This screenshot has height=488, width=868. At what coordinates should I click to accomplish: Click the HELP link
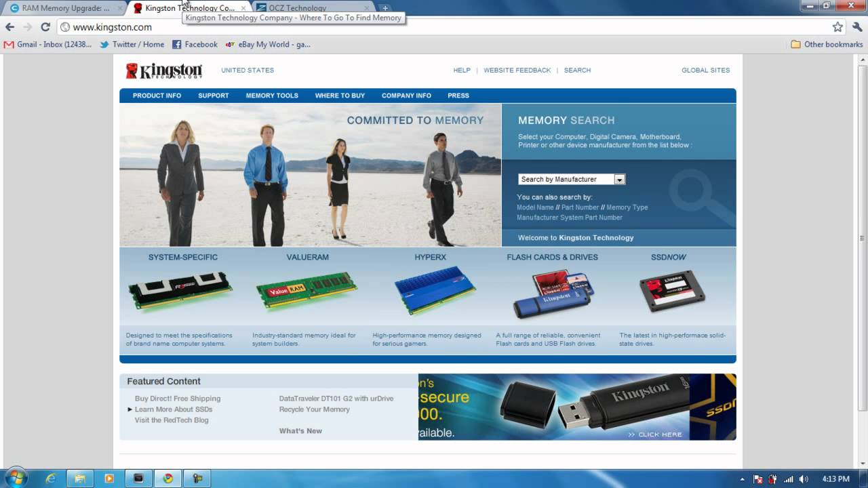point(462,70)
